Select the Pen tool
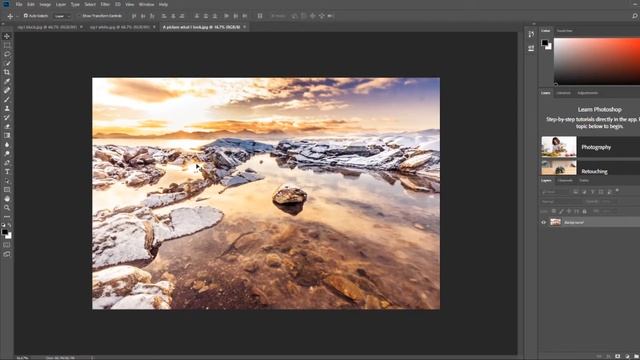Screen dimensions: 640x360 pyautogui.click(x=7, y=162)
